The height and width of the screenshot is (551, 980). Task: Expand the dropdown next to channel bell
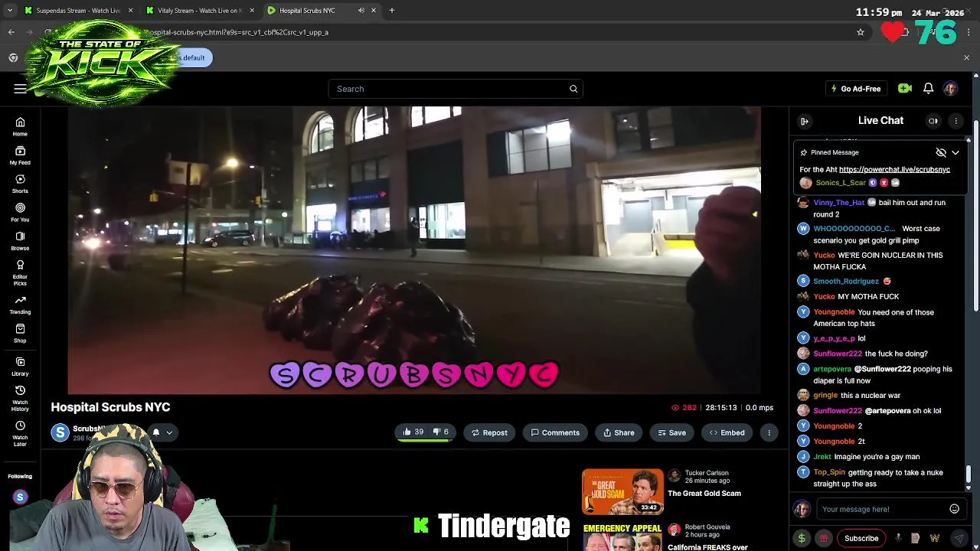tap(169, 432)
